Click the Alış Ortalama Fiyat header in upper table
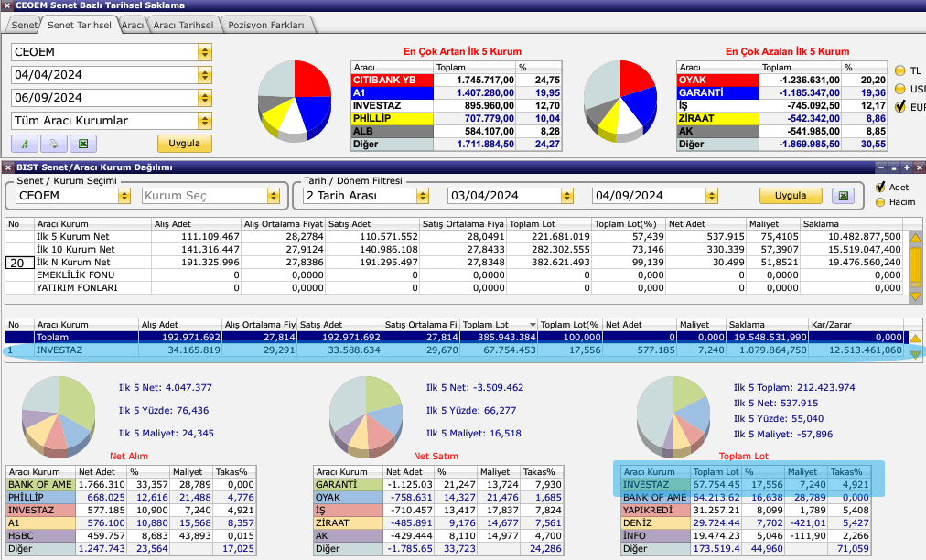Viewport: 926px width, 560px height. pyautogui.click(x=284, y=224)
